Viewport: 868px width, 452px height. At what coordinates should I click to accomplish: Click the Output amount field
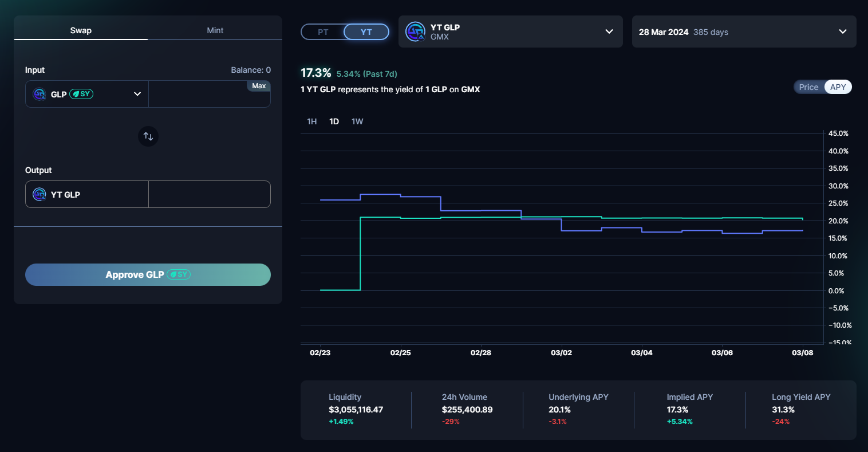coord(210,194)
